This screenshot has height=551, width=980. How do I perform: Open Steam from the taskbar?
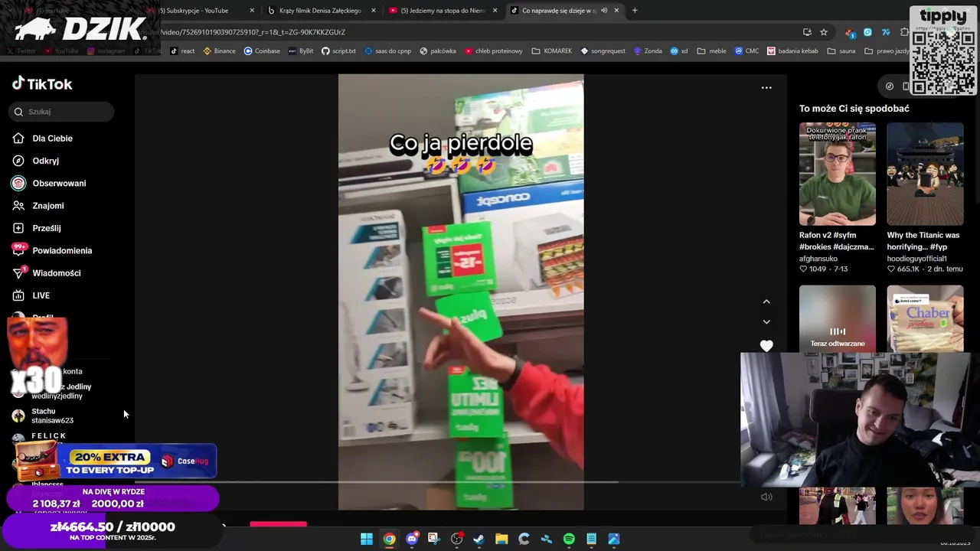pyautogui.click(x=479, y=539)
